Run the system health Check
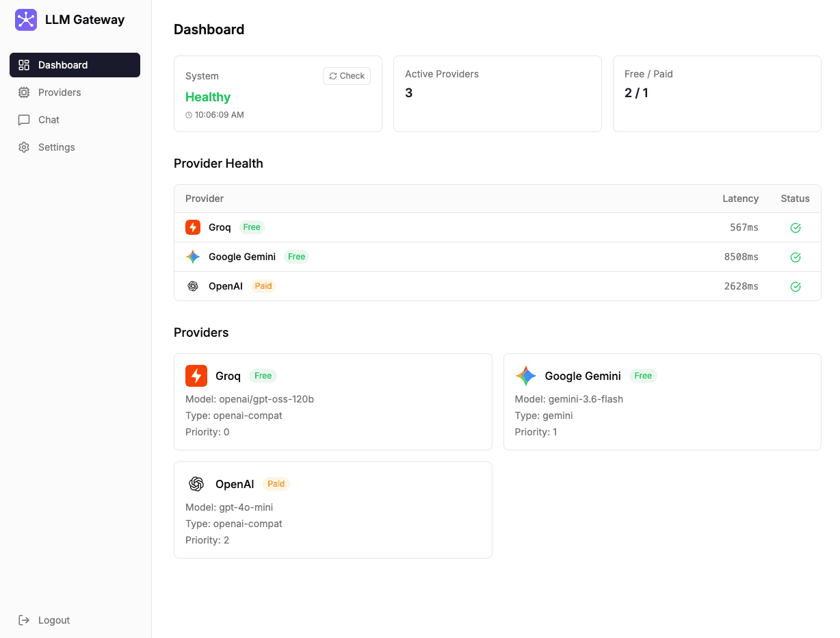This screenshot has height=638, width=840. point(347,76)
